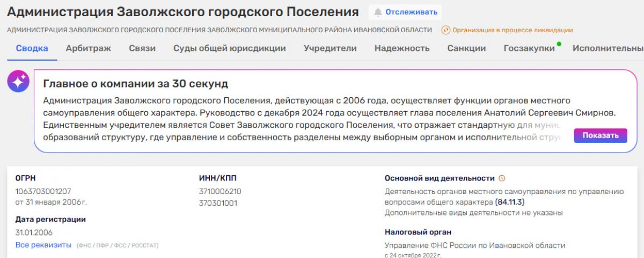Select the Учредители tab

(330, 48)
